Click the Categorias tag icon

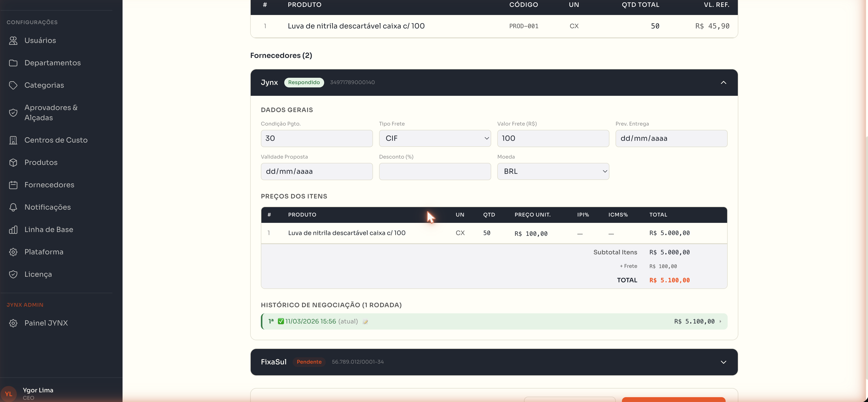(x=13, y=85)
